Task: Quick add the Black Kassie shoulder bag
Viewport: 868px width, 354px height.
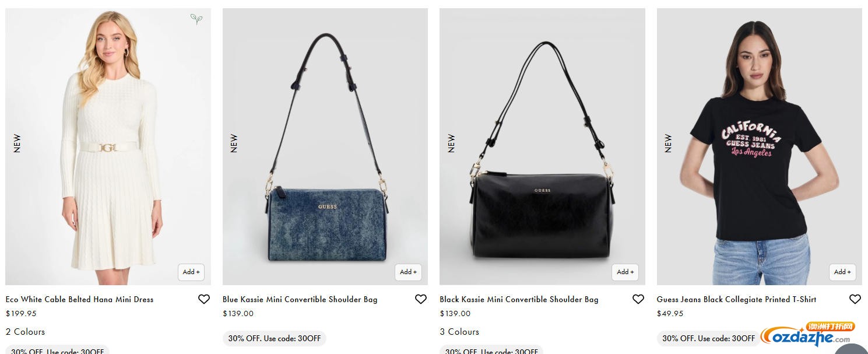Action: tap(625, 272)
